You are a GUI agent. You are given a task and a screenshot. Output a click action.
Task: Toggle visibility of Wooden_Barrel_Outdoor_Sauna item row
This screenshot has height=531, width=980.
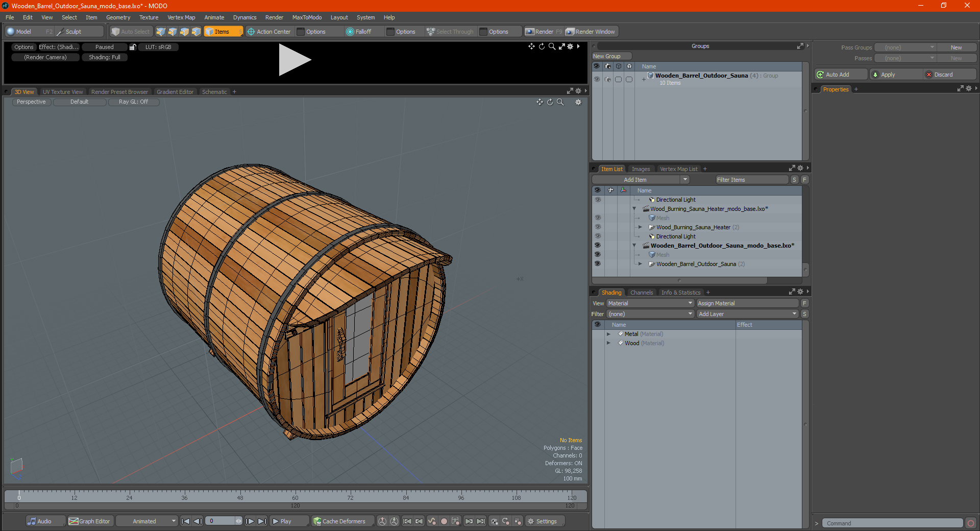(597, 263)
